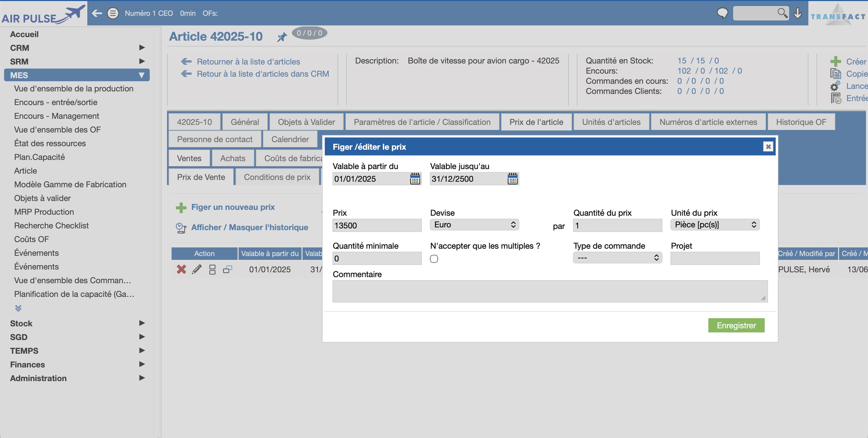Enable N'accepter que les multiples checkbox
Image resolution: width=868 pixels, height=438 pixels.
pyautogui.click(x=434, y=259)
